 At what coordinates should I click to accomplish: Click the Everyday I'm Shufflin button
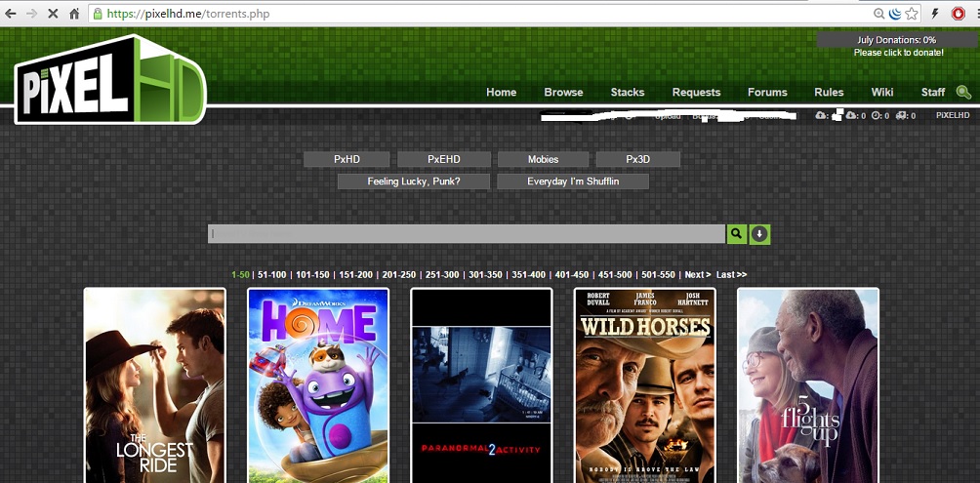coord(573,181)
